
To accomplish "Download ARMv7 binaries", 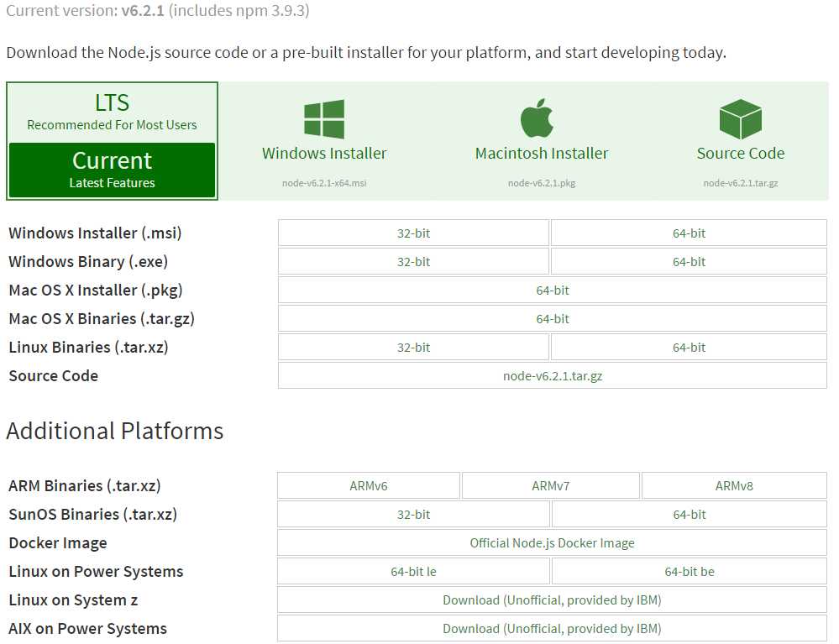I will (x=551, y=485).
